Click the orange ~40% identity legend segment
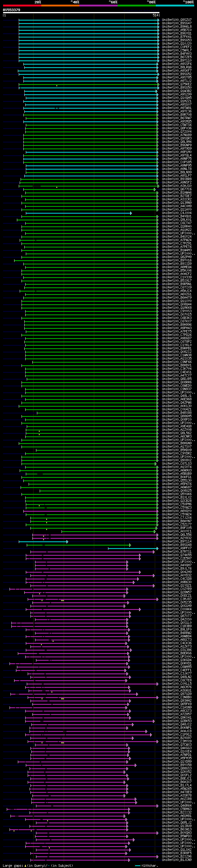197x868 pixels. coord(60,6)
